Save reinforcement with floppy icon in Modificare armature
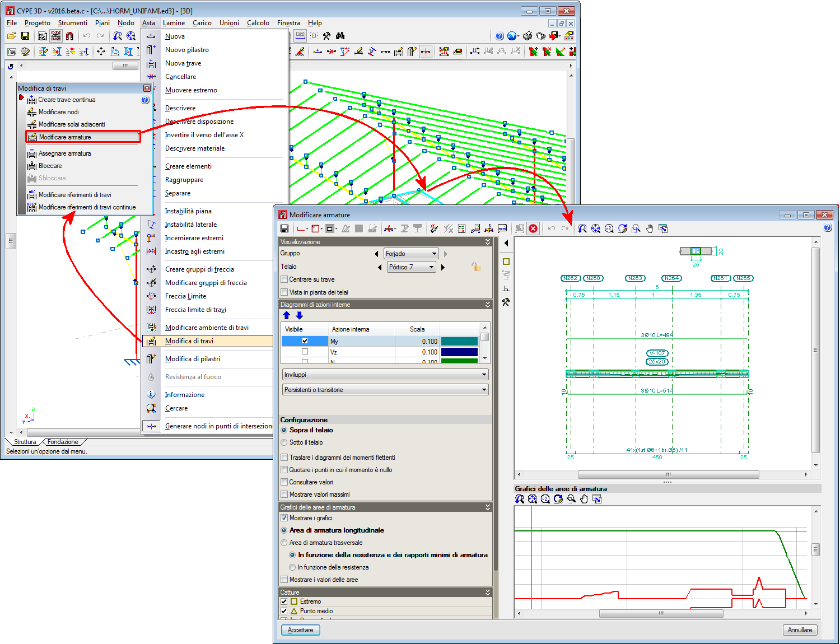Screen dimensions: 840x644 pos(284,228)
